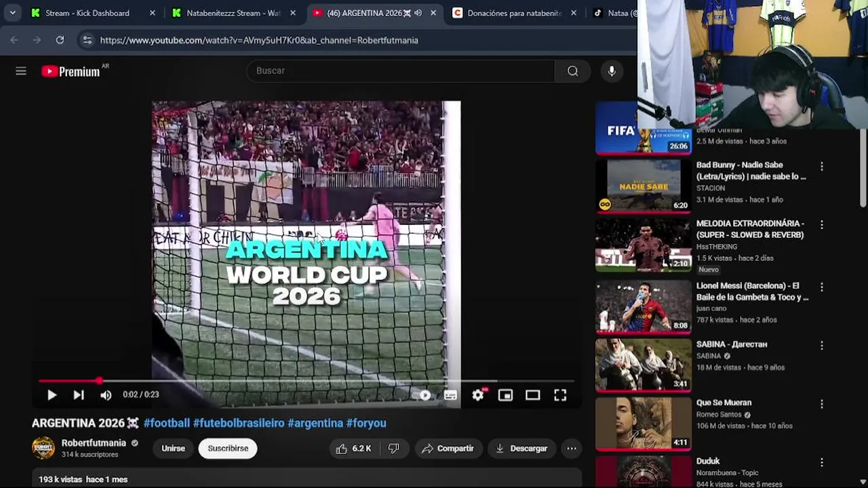Open the STACION channel name
868x488 pixels.
point(711,188)
